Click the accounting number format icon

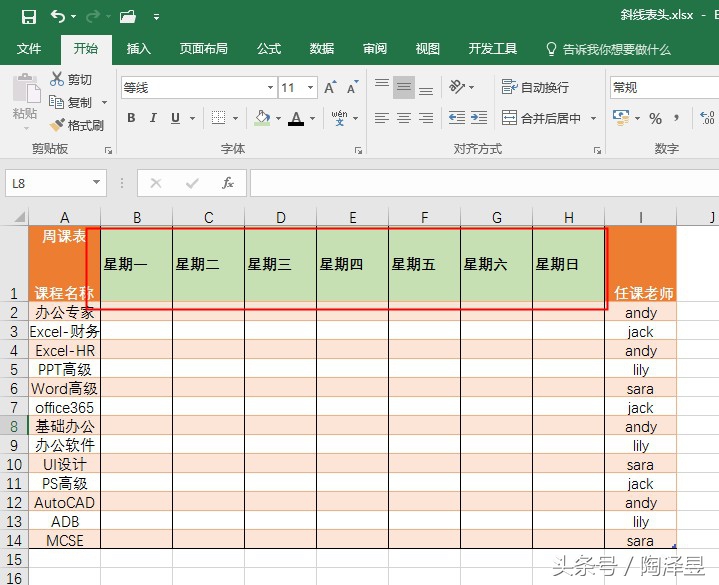point(621,118)
